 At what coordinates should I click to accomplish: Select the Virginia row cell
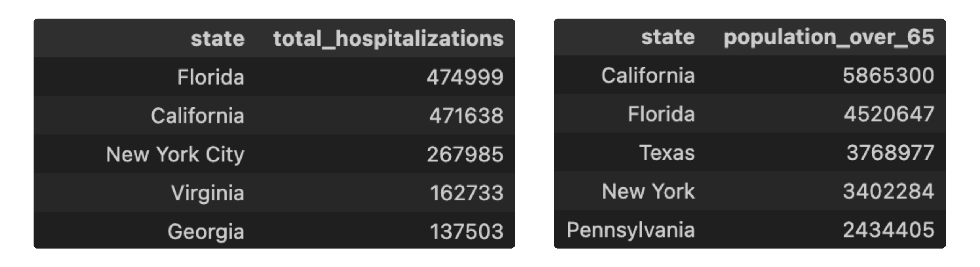tap(207, 193)
